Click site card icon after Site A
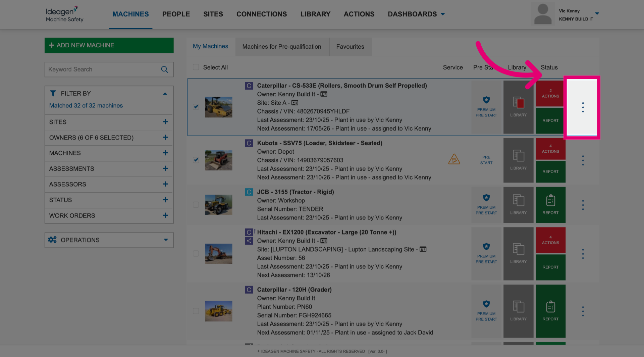Viewport: 644px width, 357px height. click(x=295, y=103)
